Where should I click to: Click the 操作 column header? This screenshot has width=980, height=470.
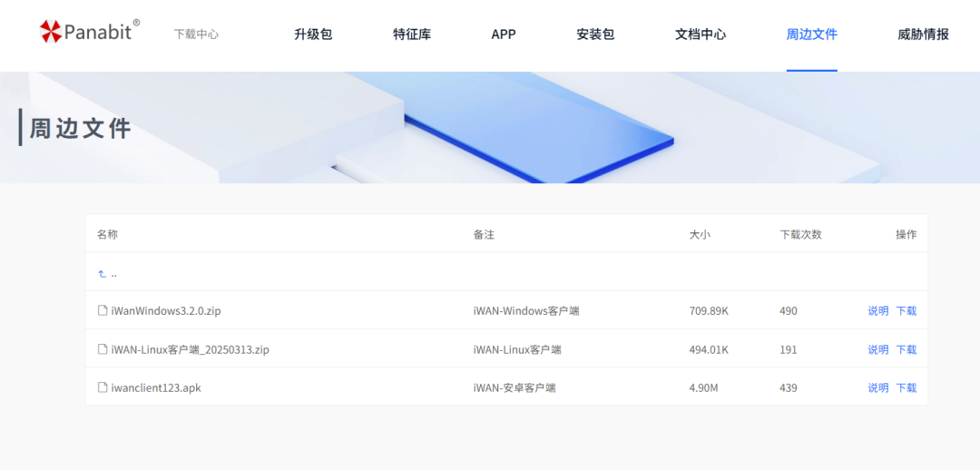pos(906,234)
